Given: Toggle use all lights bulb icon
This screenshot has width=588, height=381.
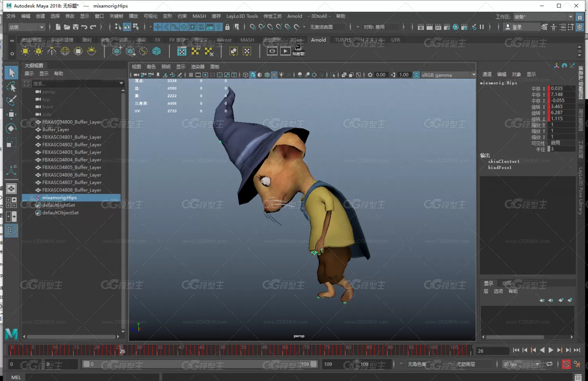Looking at the screenshot, I should pos(281,75).
